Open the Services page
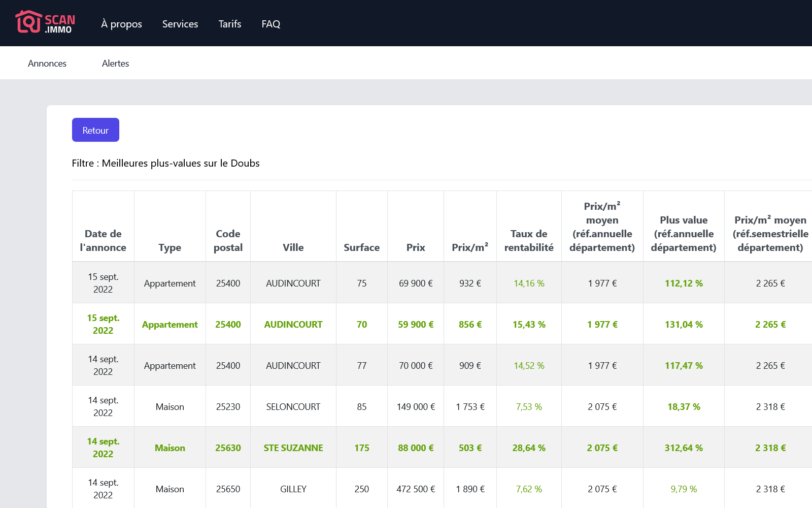Screen dimensions: 812x508 [180, 24]
